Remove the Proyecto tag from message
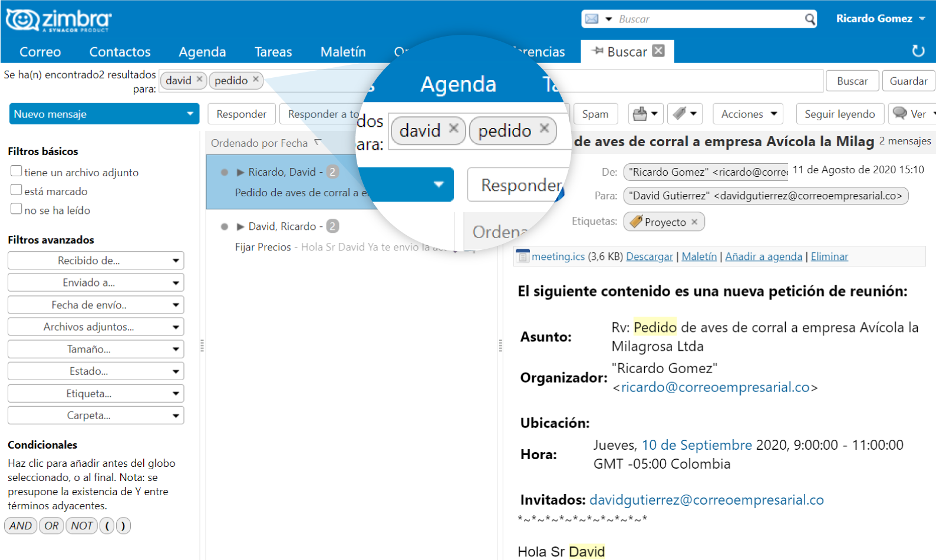 pyautogui.click(x=694, y=222)
